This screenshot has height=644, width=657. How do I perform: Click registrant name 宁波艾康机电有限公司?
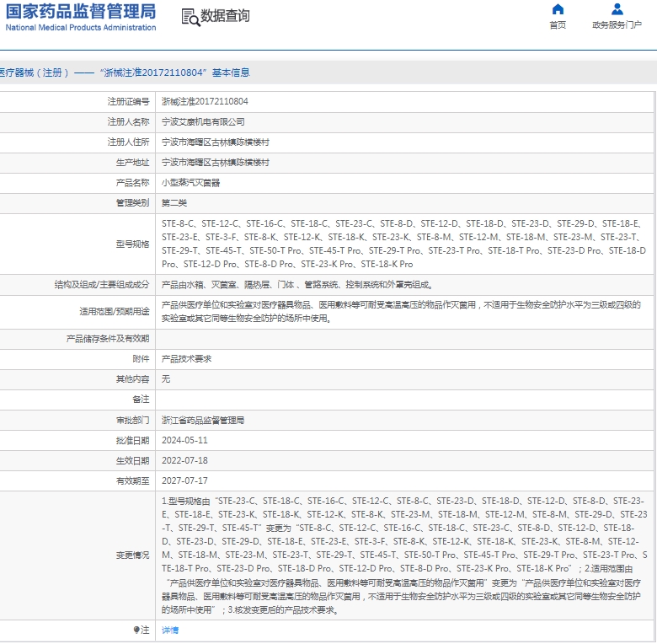[x=203, y=122]
